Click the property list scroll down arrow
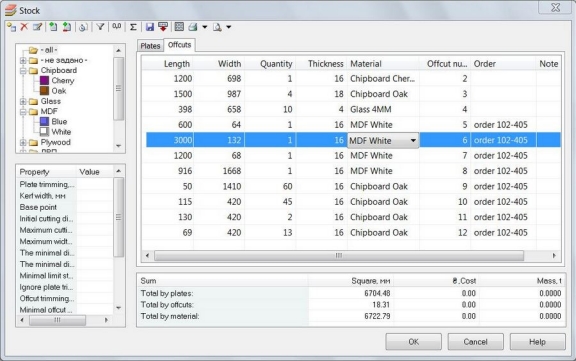The height and width of the screenshot is (361, 576). click(x=119, y=308)
